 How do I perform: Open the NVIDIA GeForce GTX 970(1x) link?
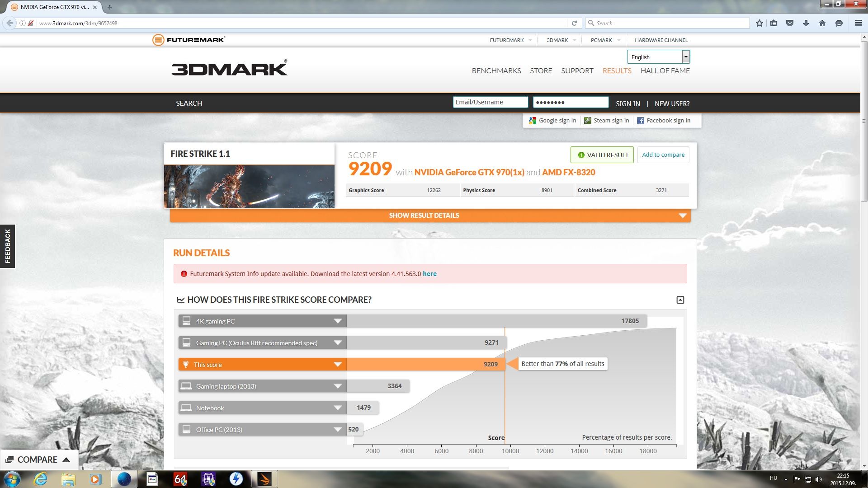(x=469, y=172)
